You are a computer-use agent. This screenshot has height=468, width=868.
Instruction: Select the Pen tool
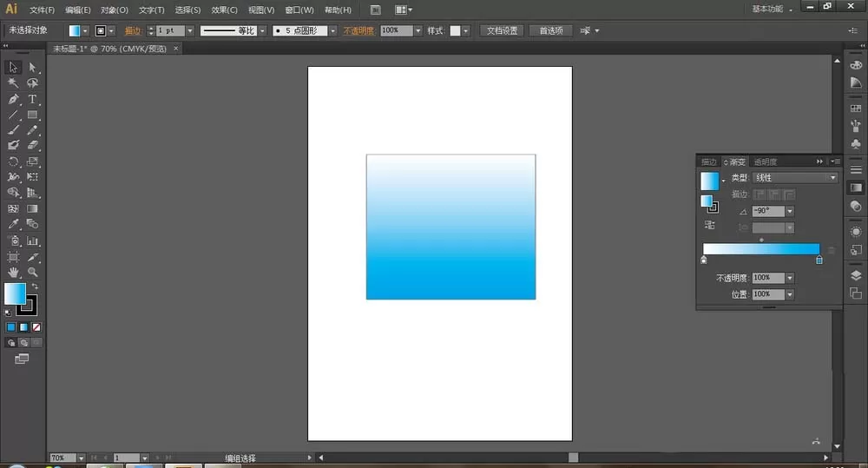(x=13, y=99)
